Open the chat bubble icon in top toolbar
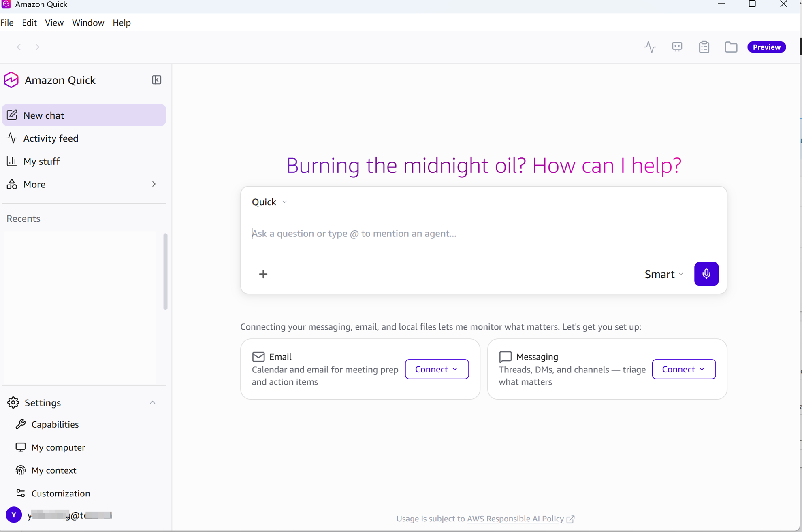 click(x=677, y=47)
